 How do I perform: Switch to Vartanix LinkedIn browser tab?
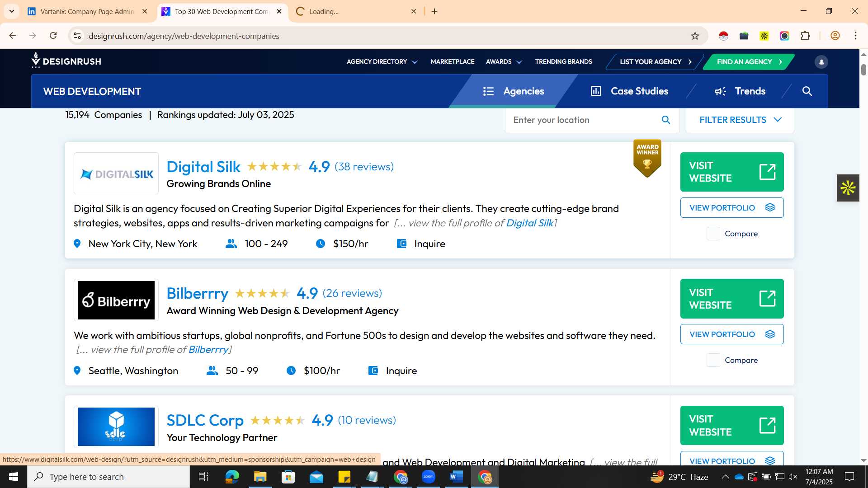87,11
